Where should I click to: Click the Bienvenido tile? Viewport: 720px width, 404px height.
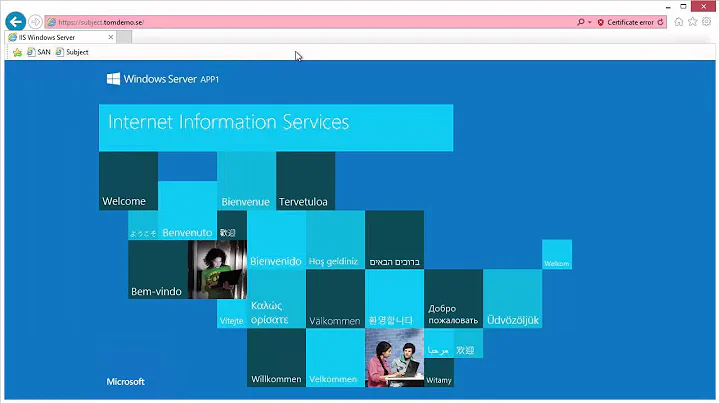tap(276, 240)
